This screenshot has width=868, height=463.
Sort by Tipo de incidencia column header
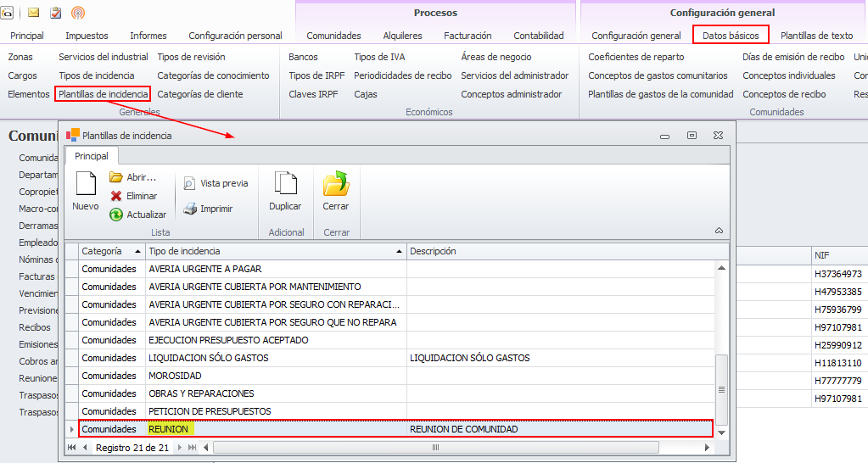pyautogui.click(x=276, y=251)
